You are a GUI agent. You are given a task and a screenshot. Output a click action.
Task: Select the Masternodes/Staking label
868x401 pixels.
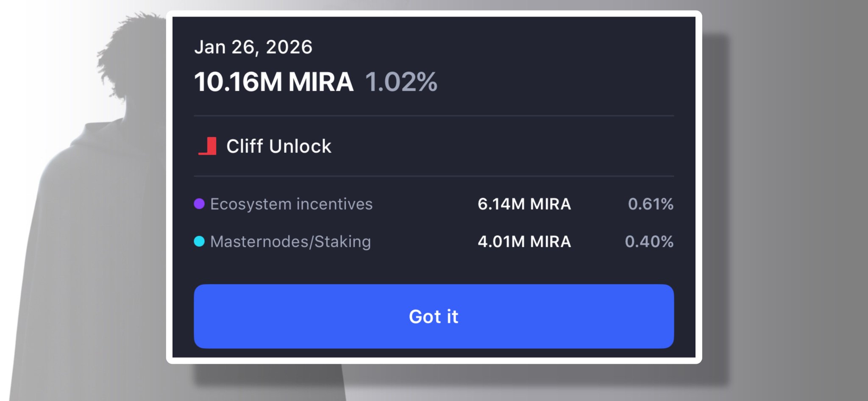coord(290,242)
